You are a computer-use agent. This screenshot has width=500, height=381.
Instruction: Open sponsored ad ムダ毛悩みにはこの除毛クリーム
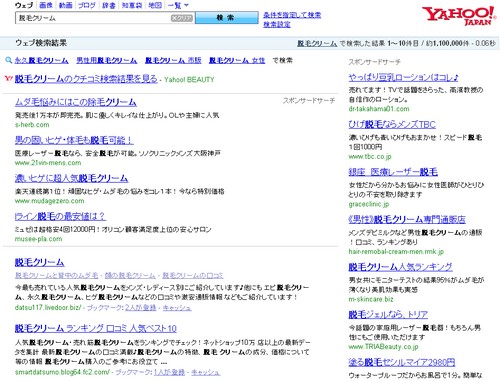pyautogui.click(x=76, y=102)
